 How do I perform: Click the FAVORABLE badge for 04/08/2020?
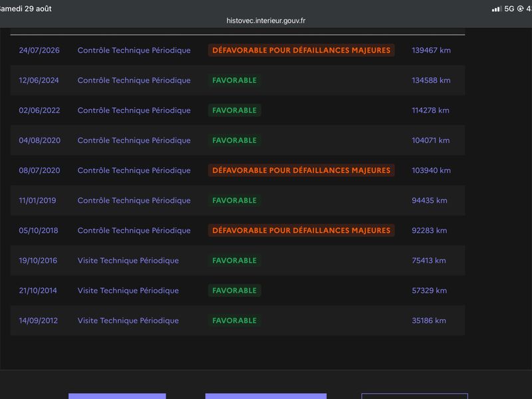coord(235,140)
